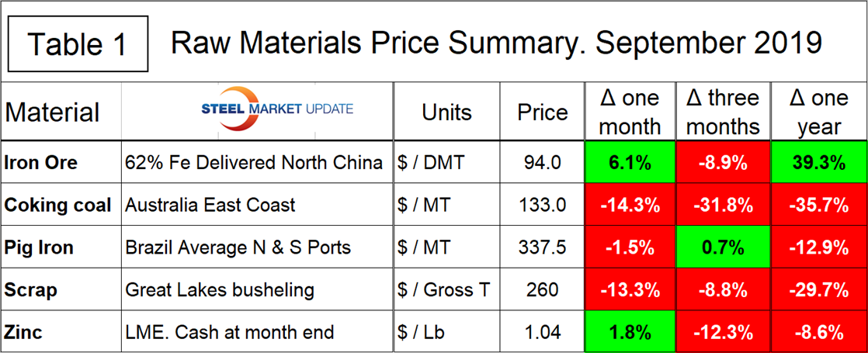Viewport: 868px width, 353px height.
Task: Select the red -31.8% Coking coal cell
Action: pos(721,205)
